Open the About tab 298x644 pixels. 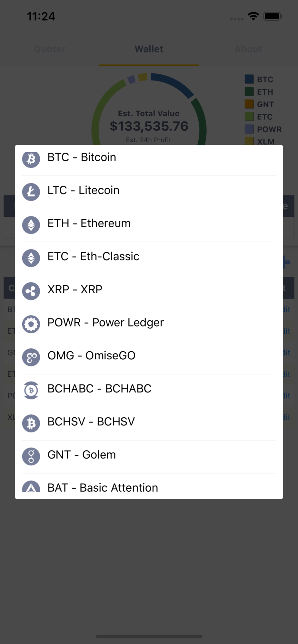[248, 49]
